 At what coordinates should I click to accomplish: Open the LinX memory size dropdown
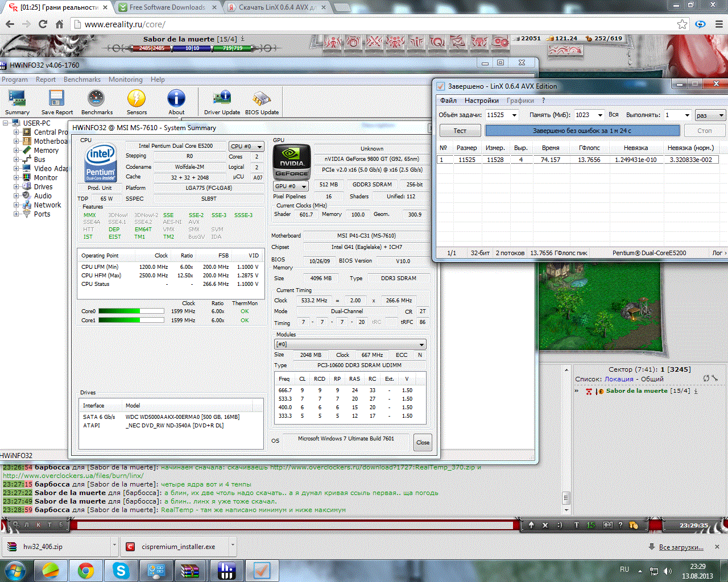(601, 115)
